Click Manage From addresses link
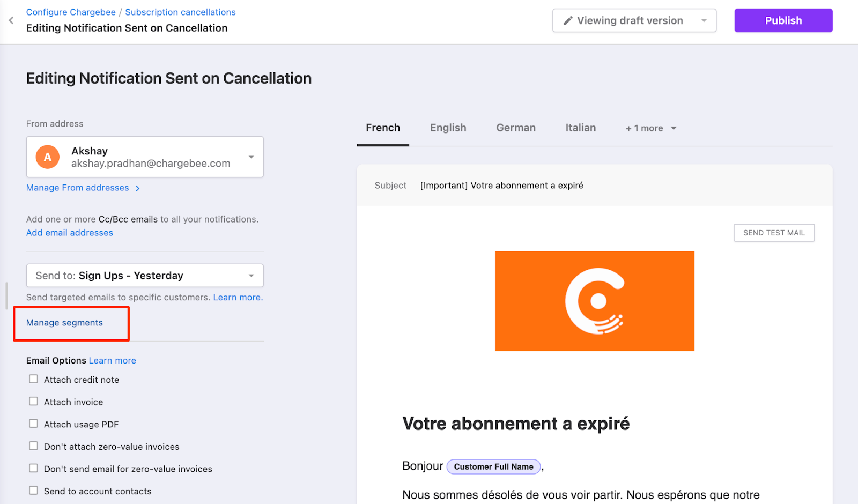The image size is (858, 504). (x=78, y=188)
